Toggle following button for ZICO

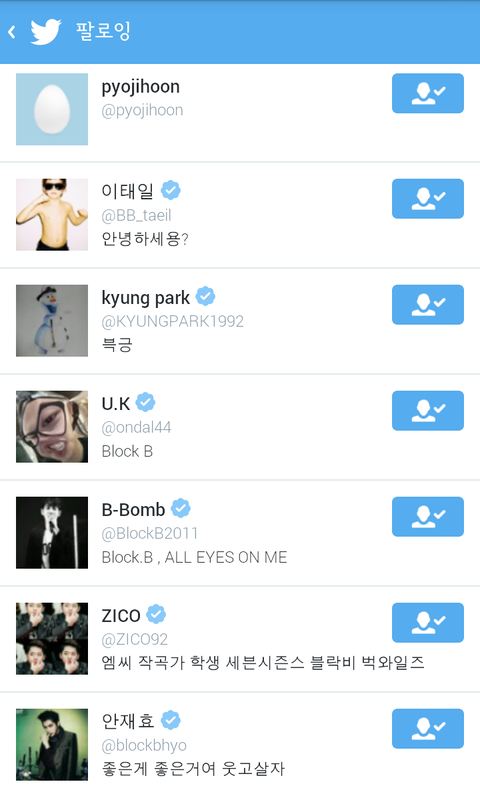point(428,623)
